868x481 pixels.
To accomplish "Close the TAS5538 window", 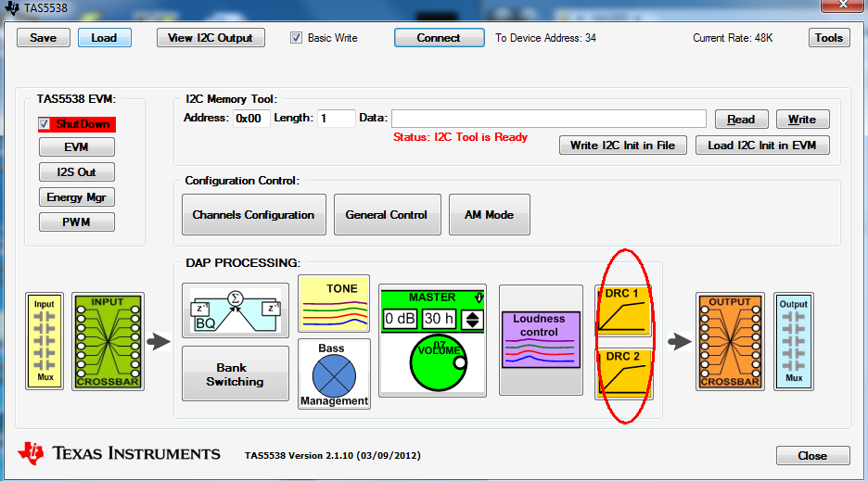I will 843,5.
